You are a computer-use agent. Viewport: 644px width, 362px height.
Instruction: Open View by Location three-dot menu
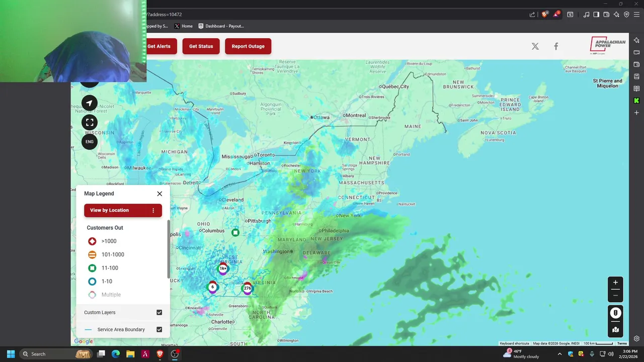(153, 210)
